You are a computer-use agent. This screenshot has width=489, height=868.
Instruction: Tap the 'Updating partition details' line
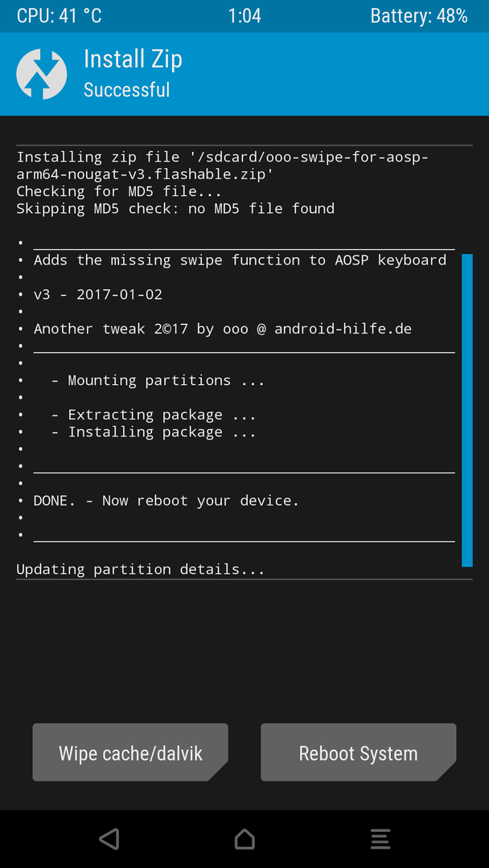pos(141,569)
